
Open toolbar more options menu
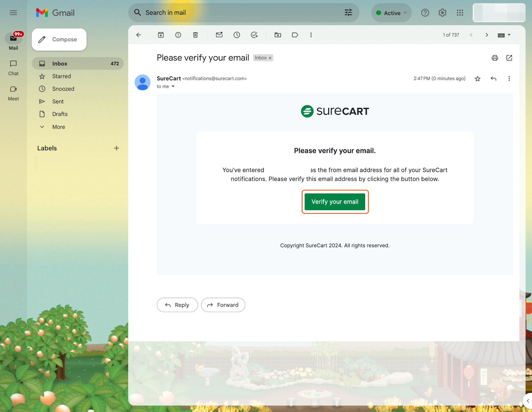pyautogui.click(x=311, y=35)
